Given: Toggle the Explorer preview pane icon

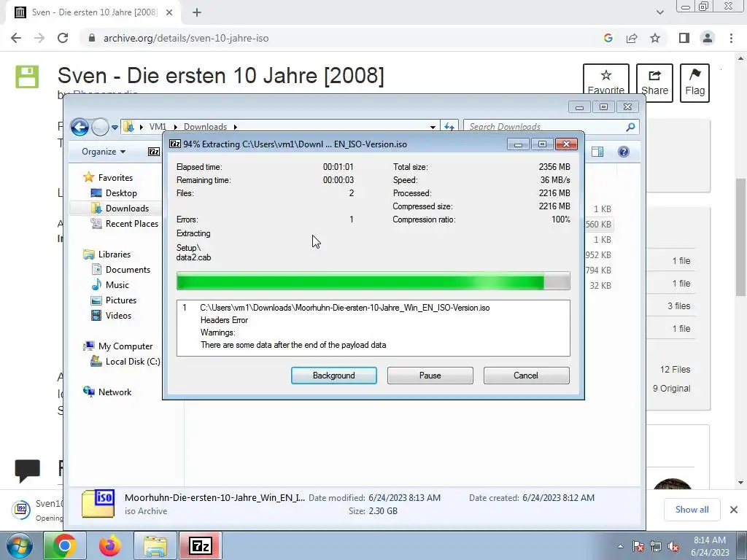Looking at the screenshot, I should click(x=597, y=152).
